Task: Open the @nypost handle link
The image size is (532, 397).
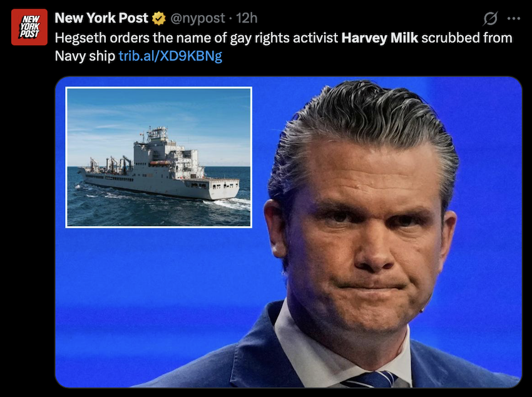Action: click(197, 18)
